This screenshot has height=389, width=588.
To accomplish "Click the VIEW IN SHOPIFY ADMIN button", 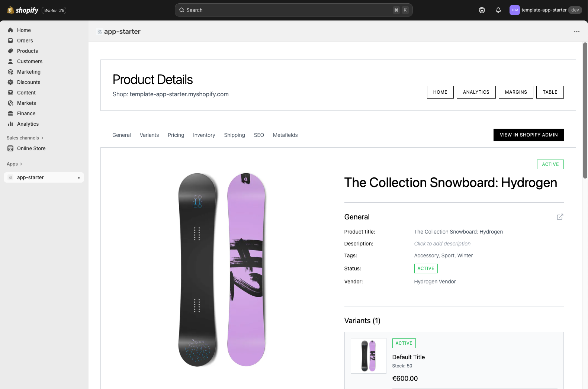I will (528, 135).
